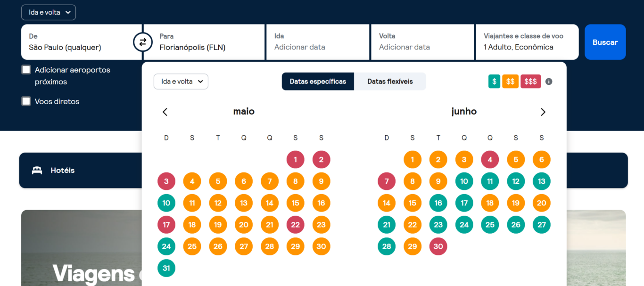Check the Voos diretos option
This screenshot has width=644, height=286.
click(26, 101)
